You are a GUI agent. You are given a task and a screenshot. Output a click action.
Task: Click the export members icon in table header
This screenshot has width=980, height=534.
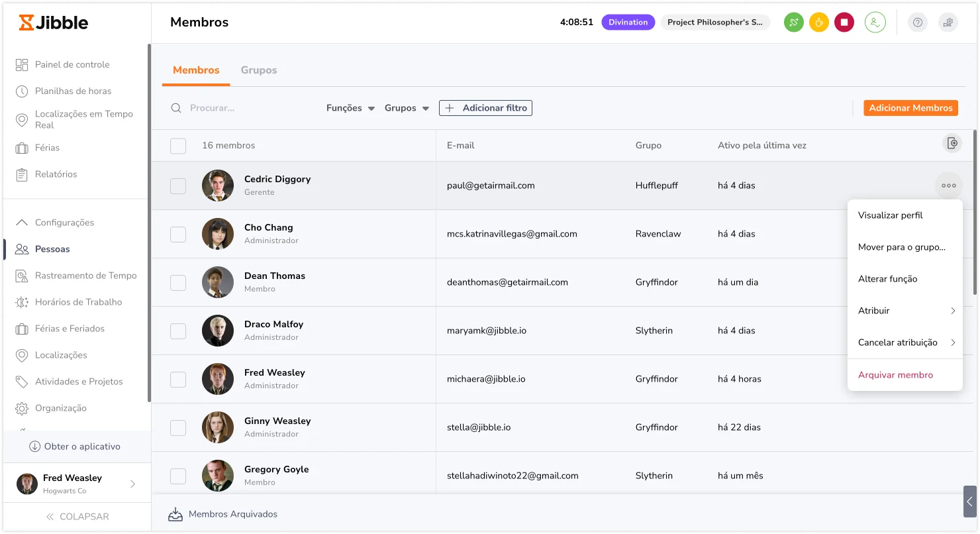pyautogui.click(x=952, y=143)
